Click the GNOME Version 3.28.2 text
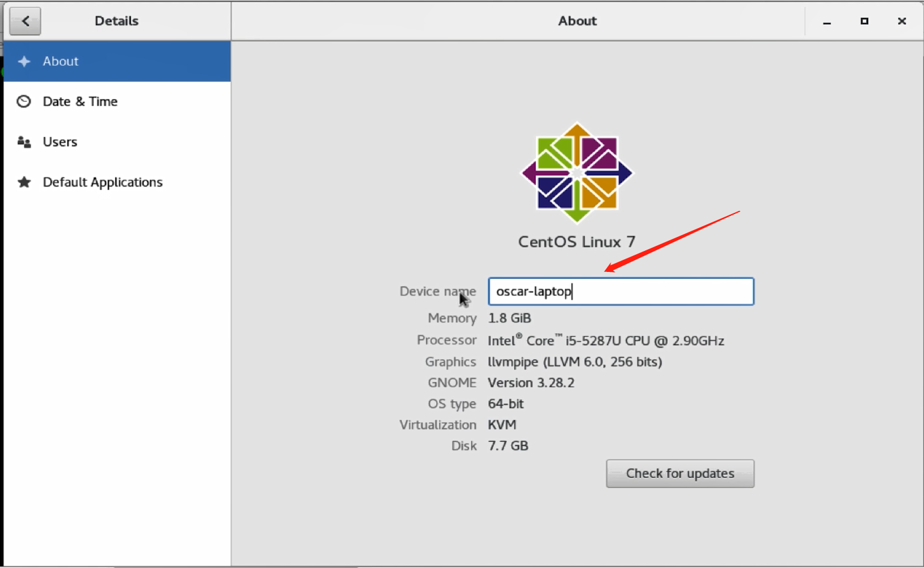The height and width of the screenshot is (568, 924). 531,383
